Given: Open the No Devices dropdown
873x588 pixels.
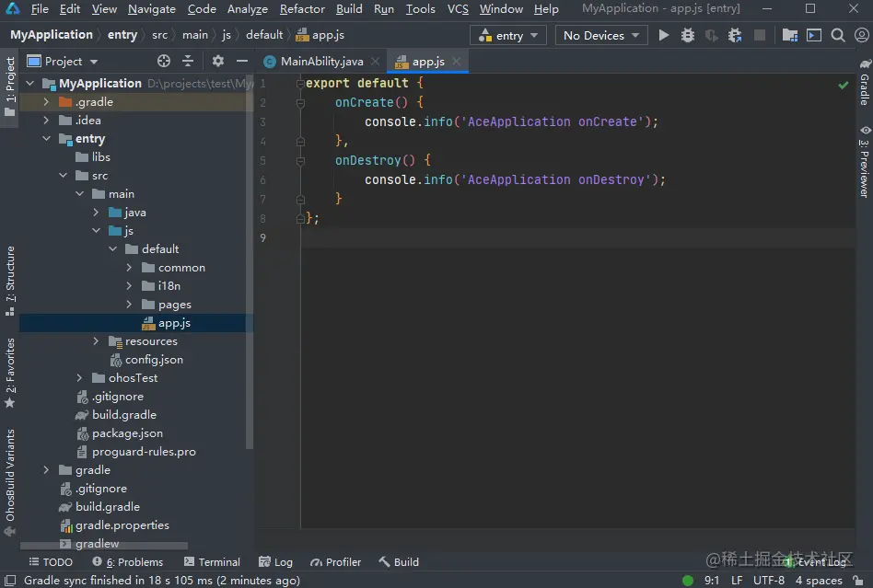Looking at the screenshot, I should tap(601, 35).
